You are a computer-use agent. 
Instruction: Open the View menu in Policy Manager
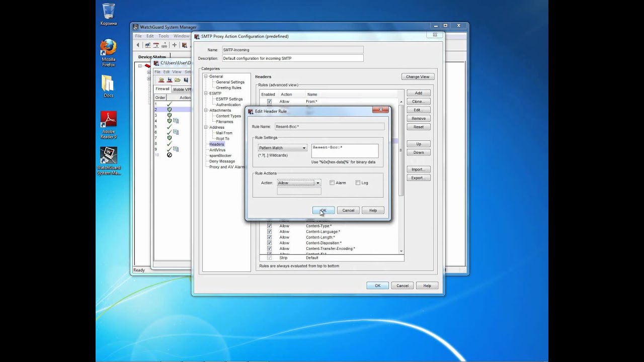coord(177,72)
